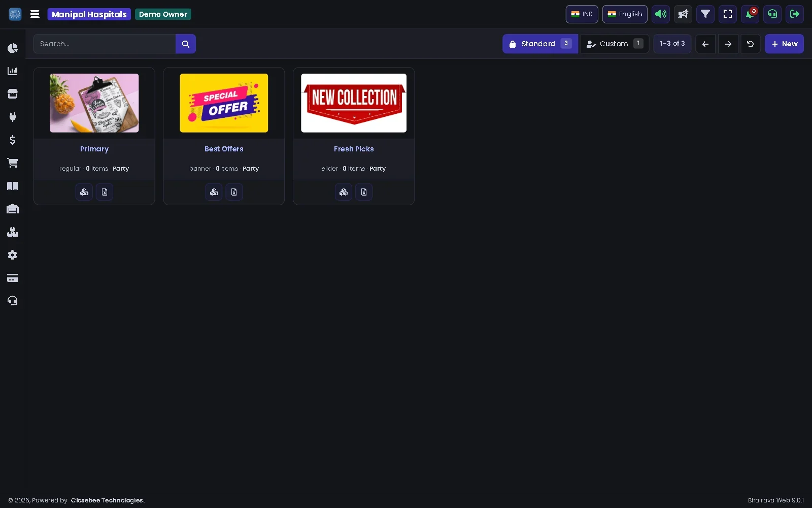The width and height of the screenshot is (812, 508).
Task: Click the Manipal Hospitals label
Action: pos(89,14)
